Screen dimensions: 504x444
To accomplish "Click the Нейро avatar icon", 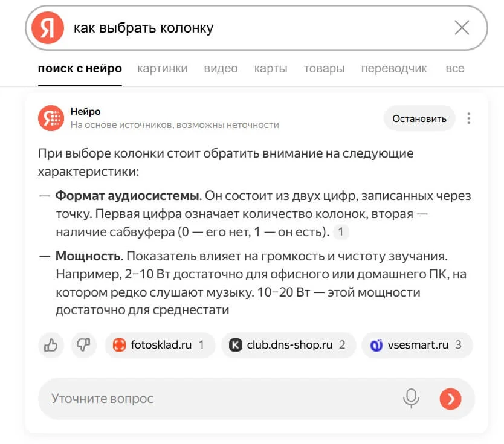I will (51, 118).
